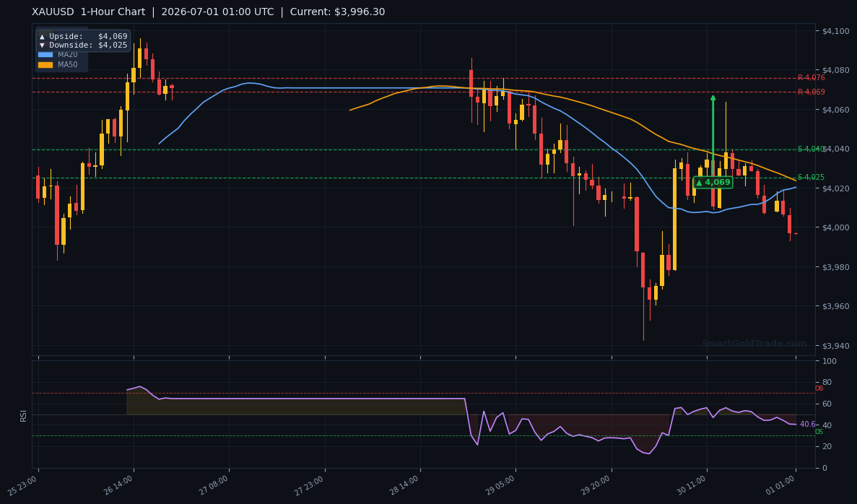Click the 27 08:00 time axis label
The height and width of the screenshot is (504, 857).
tap(214, 485)
